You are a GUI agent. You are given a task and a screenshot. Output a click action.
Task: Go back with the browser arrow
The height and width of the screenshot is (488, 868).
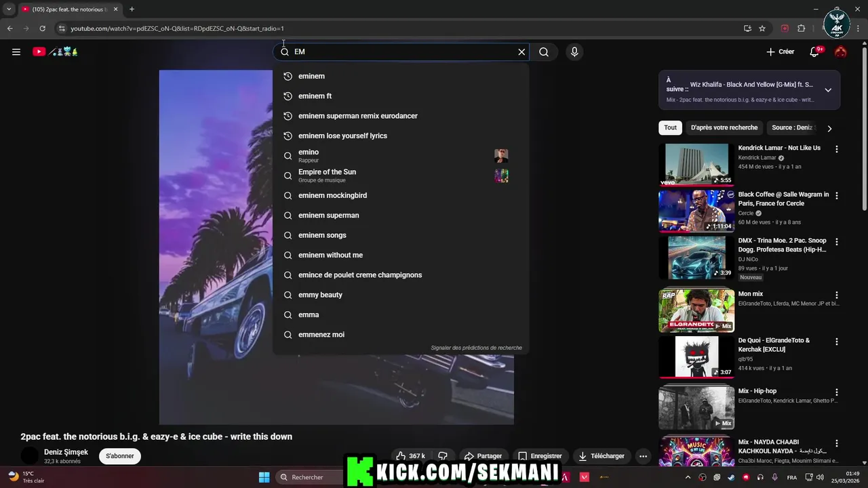tap(9, 28)
